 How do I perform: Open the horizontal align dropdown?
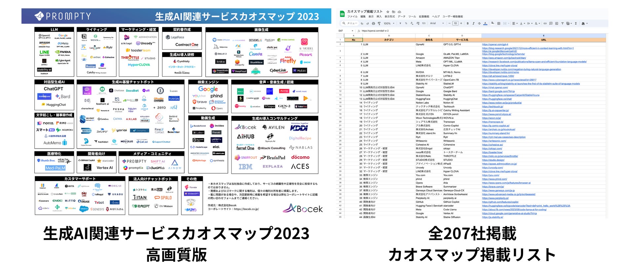click(x=515, y=23)
